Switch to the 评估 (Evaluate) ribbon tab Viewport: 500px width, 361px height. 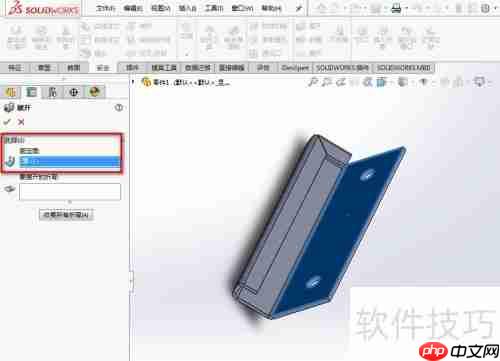pyautogui.click(x=263, y=68)
